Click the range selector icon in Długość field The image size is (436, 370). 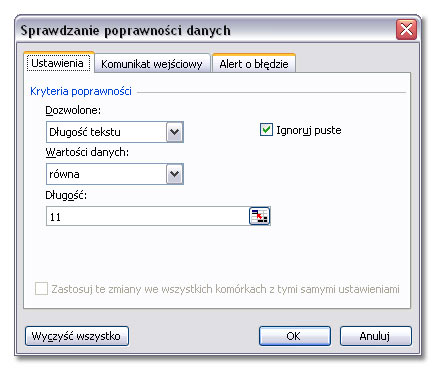coord(259,216)
